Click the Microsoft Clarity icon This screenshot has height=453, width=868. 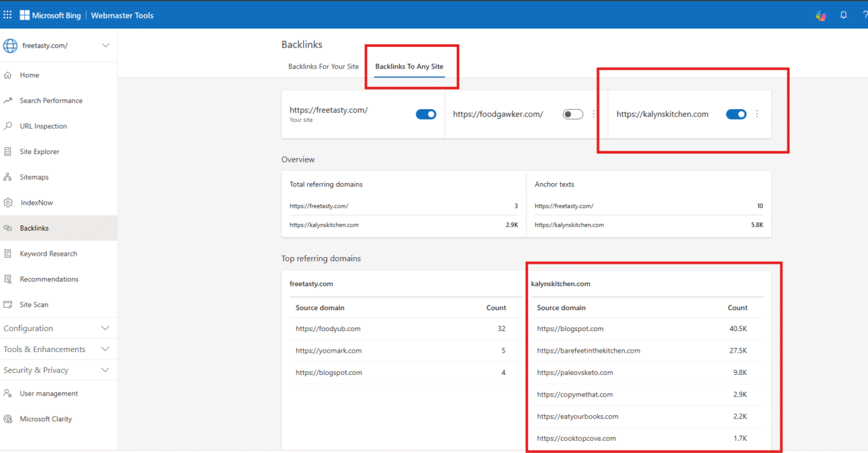point(8,419)
